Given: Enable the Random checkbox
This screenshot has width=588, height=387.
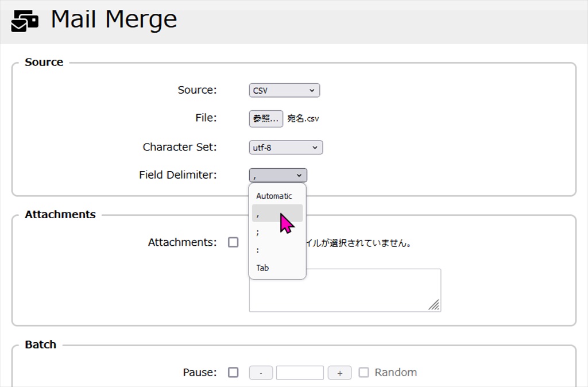Looking at the screenshot, I should (x=364, y=373).
